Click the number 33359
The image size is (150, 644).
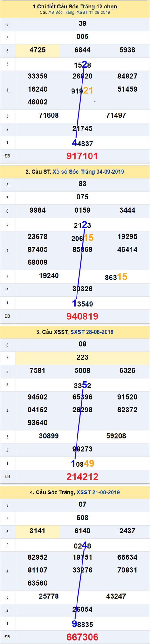37,76
